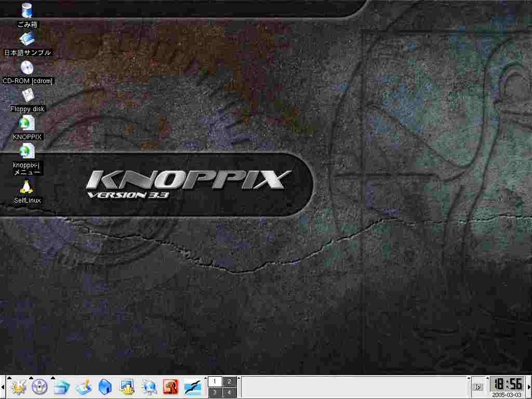The image size is (532, 399).
Task: Open the red Mozilla browser icon
Action: pos(170,387)
